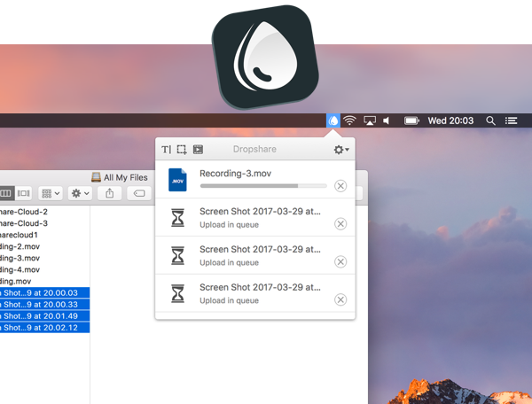The image size is (532, 404).
Task: Open the Wi-Fi status menu
Action: (349, 120)
